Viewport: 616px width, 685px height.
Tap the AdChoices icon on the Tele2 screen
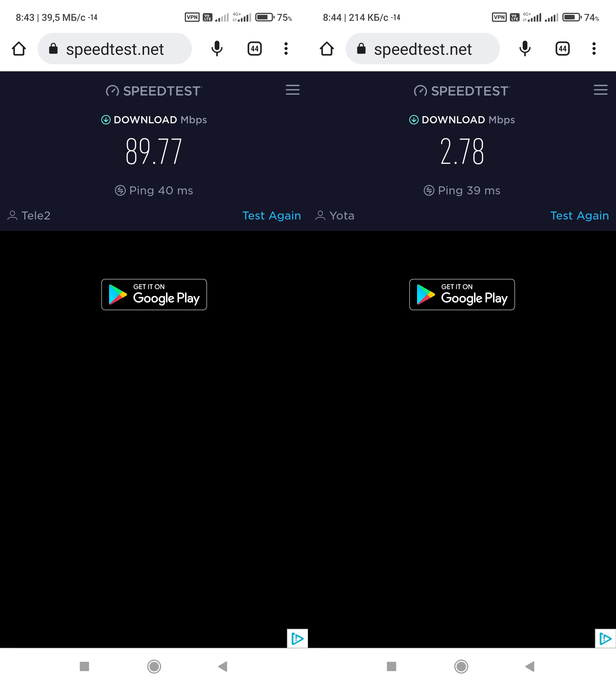coord(297,638)
